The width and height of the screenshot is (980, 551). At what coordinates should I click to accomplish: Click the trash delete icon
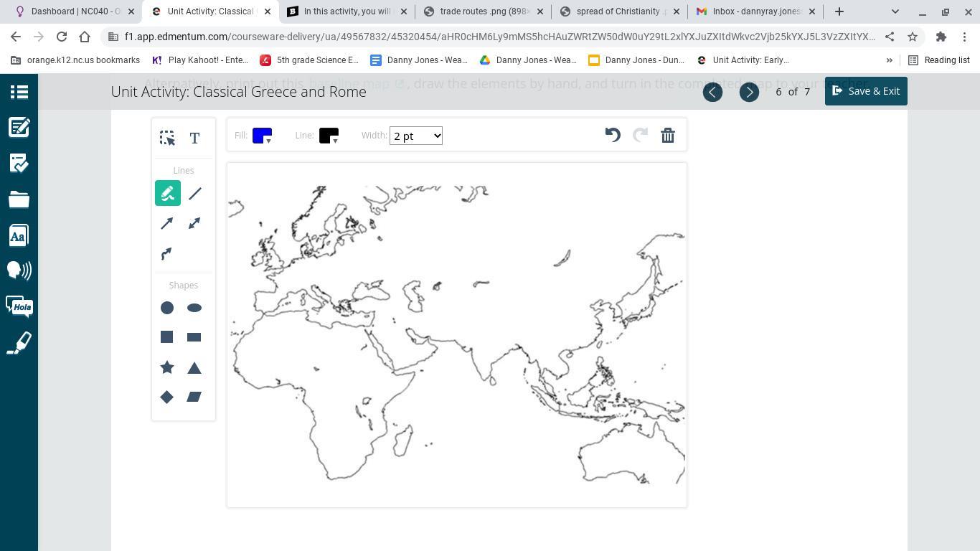click(x=668, y=136)
